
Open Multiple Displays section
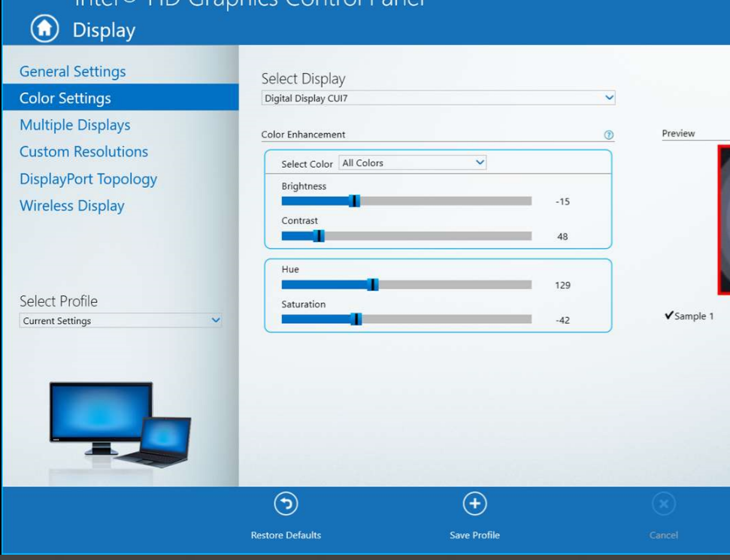click(x=75, y=125)
